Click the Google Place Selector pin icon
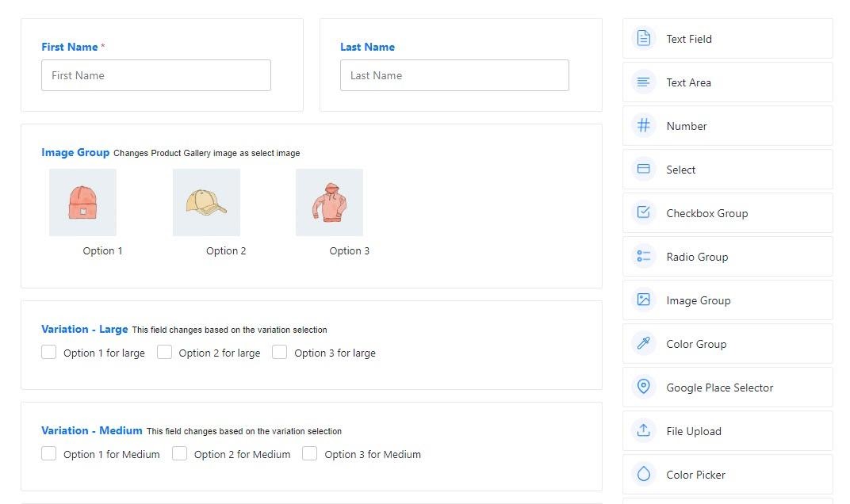This screenshot has width=850, height=504. (644, 387)
